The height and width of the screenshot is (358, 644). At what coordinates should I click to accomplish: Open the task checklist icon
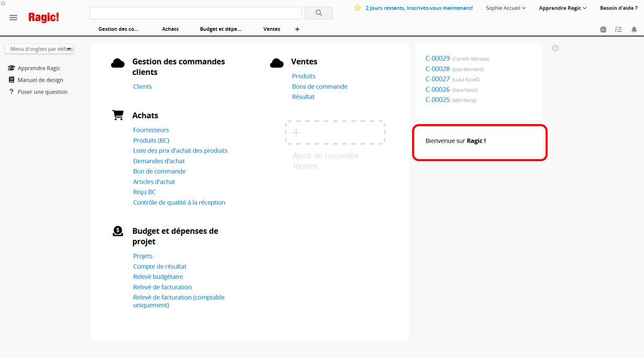pyautogui.click(x=618, y=29)
